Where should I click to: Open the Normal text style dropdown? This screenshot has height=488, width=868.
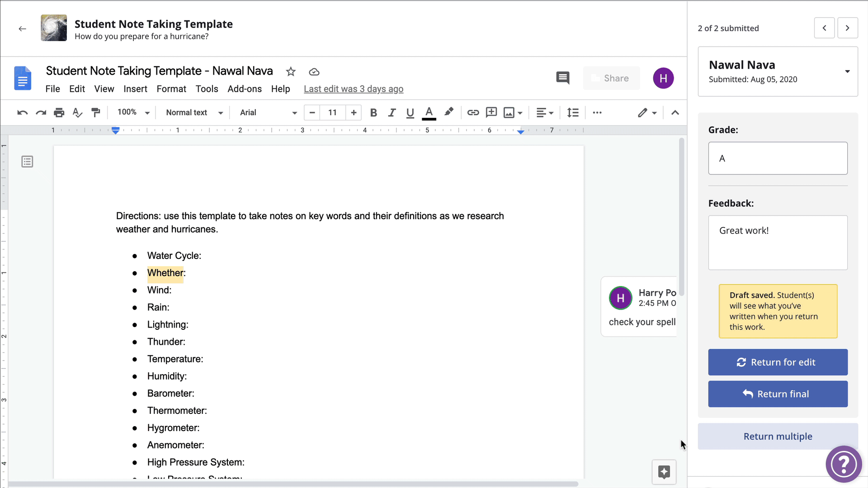pos(195,113)
